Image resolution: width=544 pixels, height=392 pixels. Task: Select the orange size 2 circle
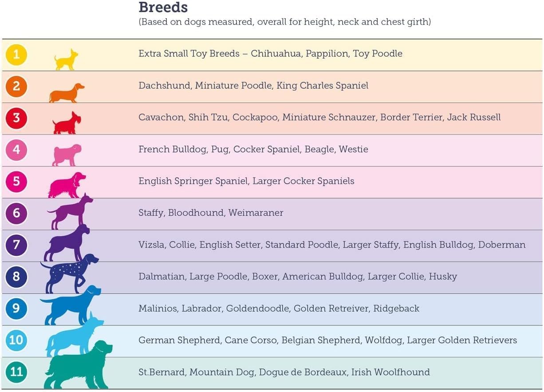(x=16, y=86)
